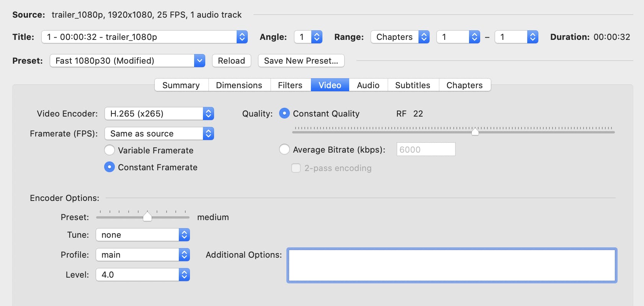644x306 pixels.
Task: Click Save New Preset button
Action: (x=301, y=61)
